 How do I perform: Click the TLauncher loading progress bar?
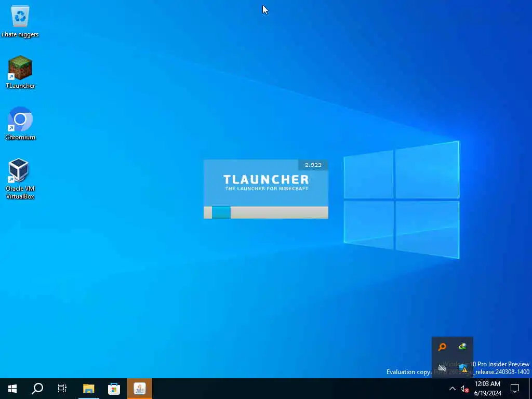click(x=265, y=212)
